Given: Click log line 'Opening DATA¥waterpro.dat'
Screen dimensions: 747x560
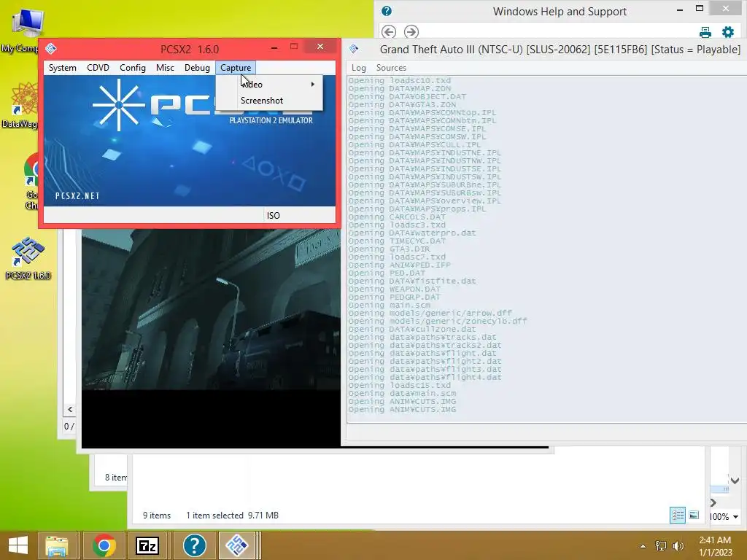Looking at the screenshot, I should point(412,233).
